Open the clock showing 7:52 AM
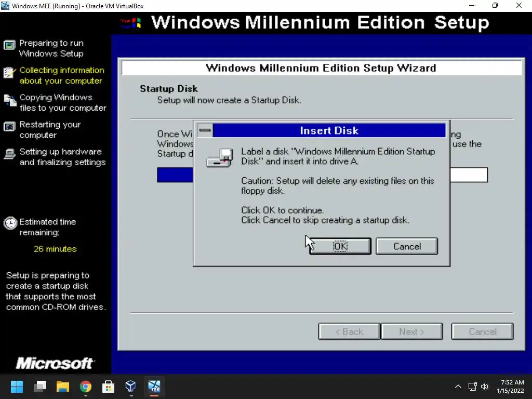This screenshot has width=532, height=399. 511,387
